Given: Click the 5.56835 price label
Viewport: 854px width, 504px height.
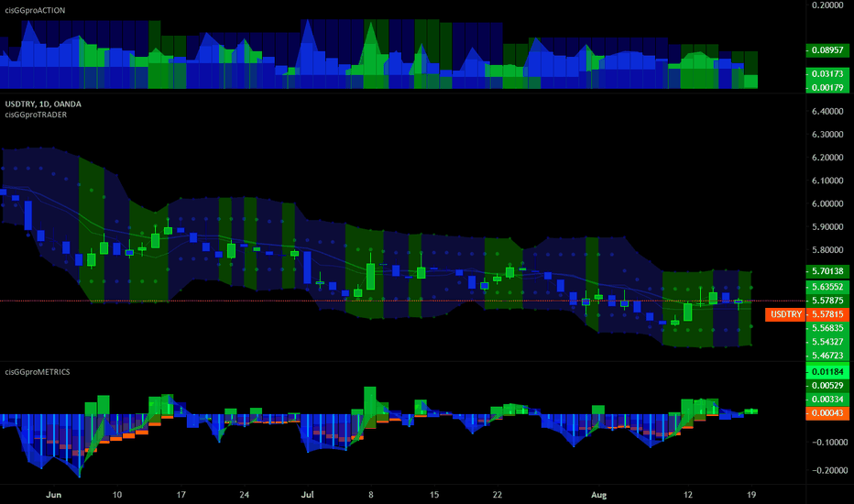Looking at the screenshot, I should [827, 328].
